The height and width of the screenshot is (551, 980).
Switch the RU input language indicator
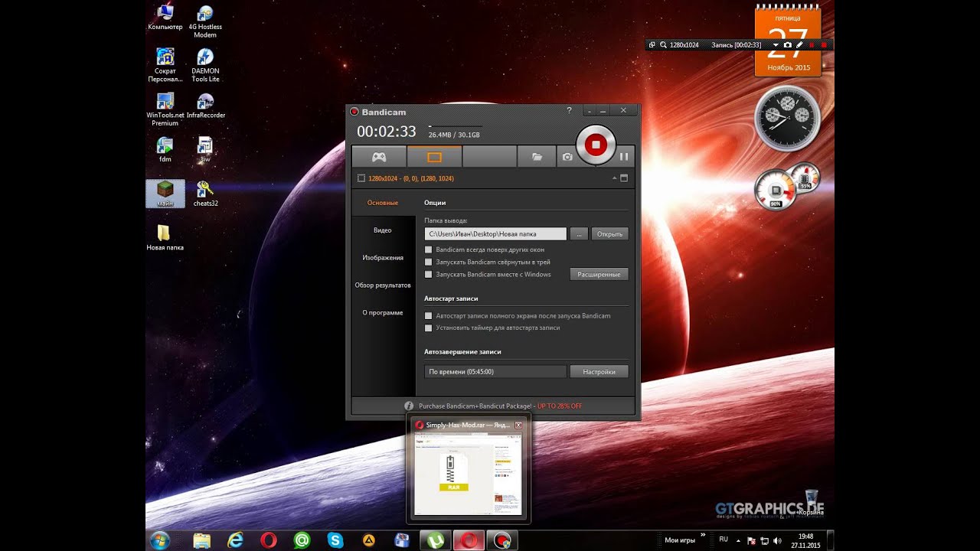724,540
